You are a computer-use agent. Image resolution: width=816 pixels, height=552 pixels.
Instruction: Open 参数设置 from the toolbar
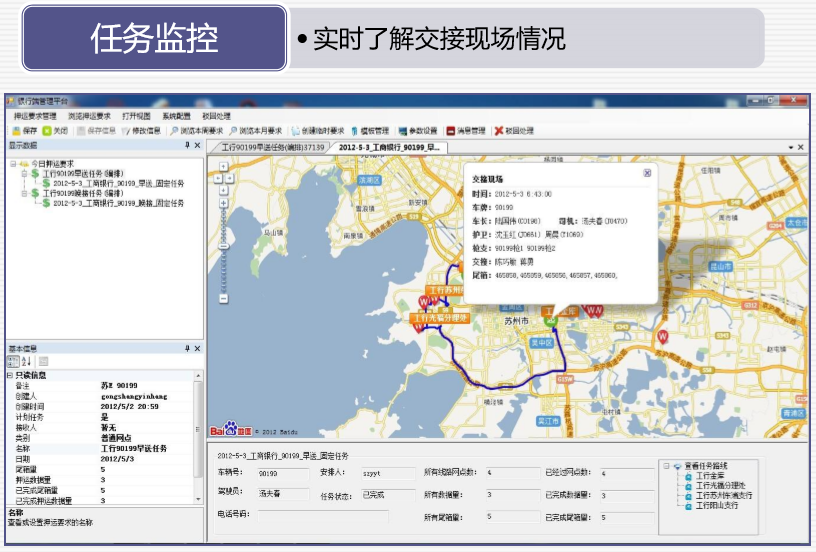418,131
